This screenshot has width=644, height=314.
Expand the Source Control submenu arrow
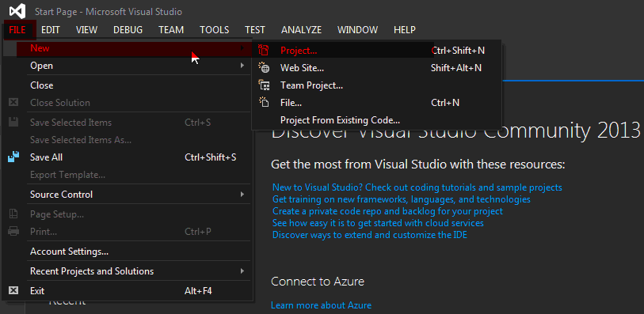coord(242,194)
